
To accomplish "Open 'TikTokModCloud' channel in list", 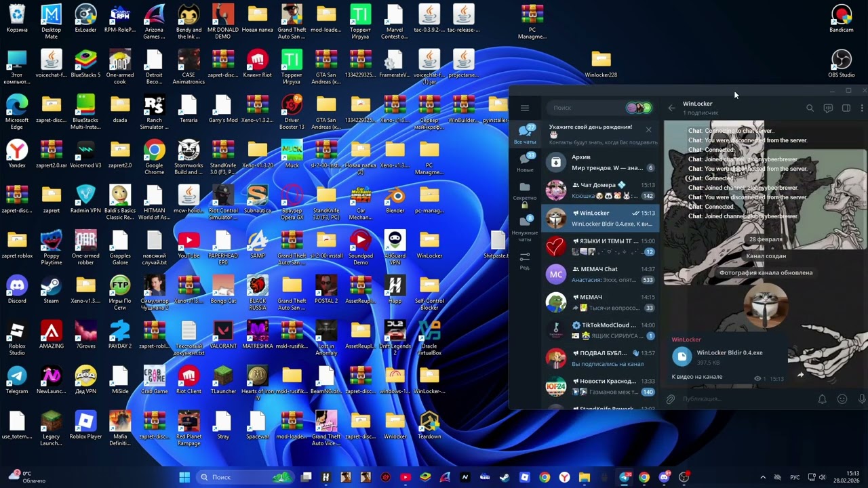I will click(600, 330).
